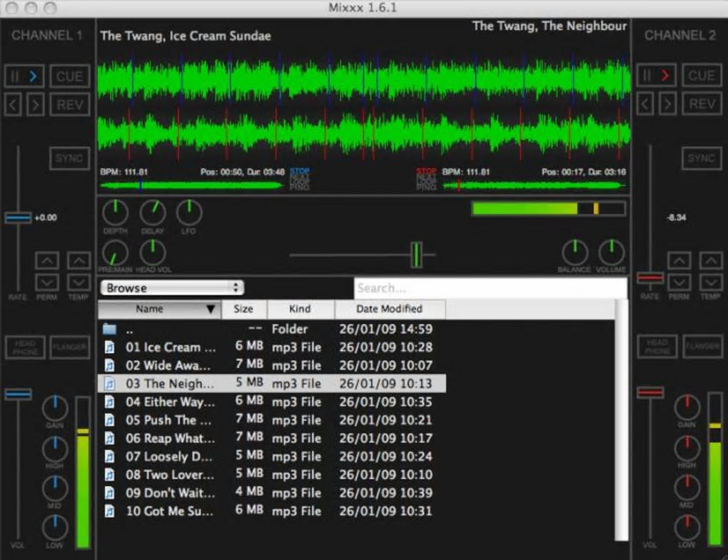The width and height of the screenshot is (728, 560).
Task: Click the Channel 2 track overview waveform
Action: click(534, 185)
